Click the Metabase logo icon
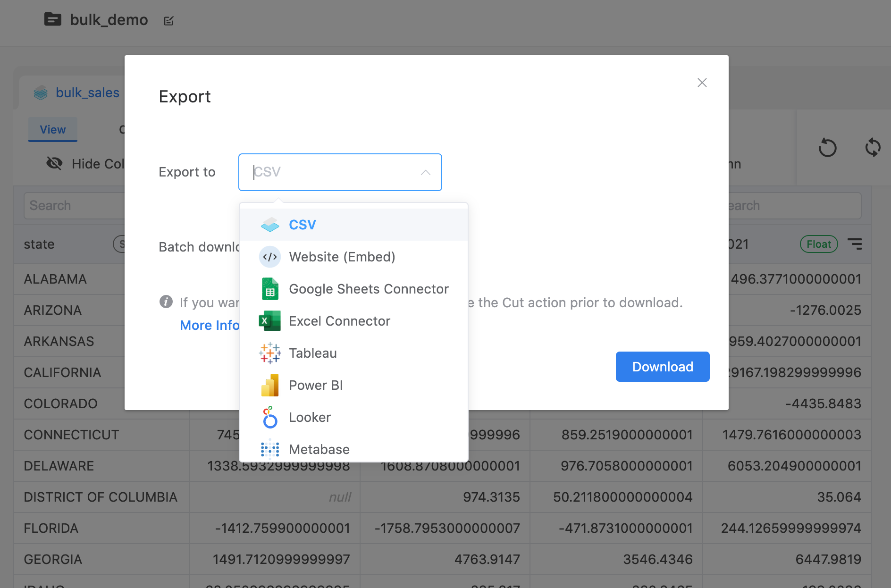891x588 pixels. pyautogui.click(x=270, y=449)
